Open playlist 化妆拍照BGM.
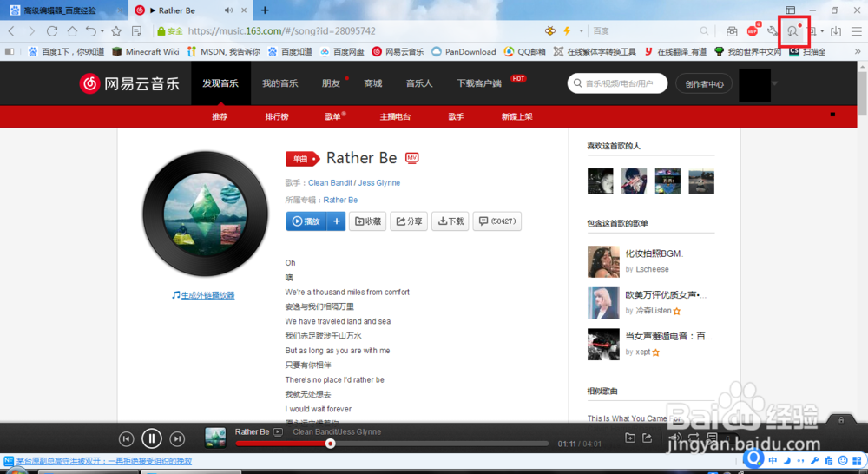Screen dimensions: 868x474 (654, 253)
